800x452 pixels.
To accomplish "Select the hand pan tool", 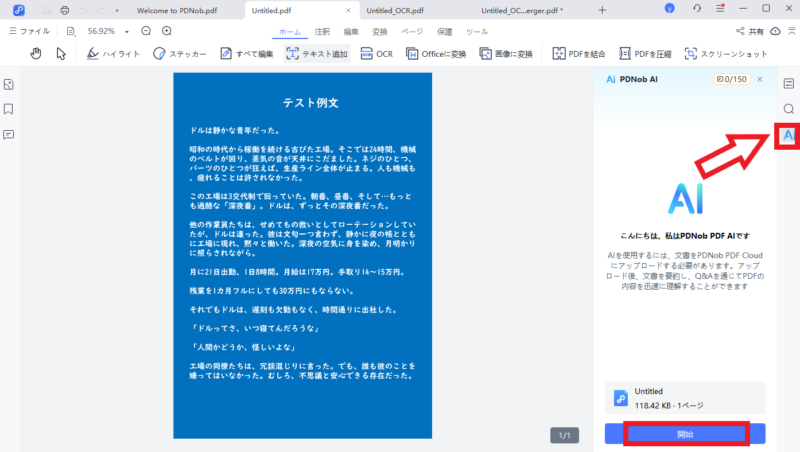I will coord(36,53).
